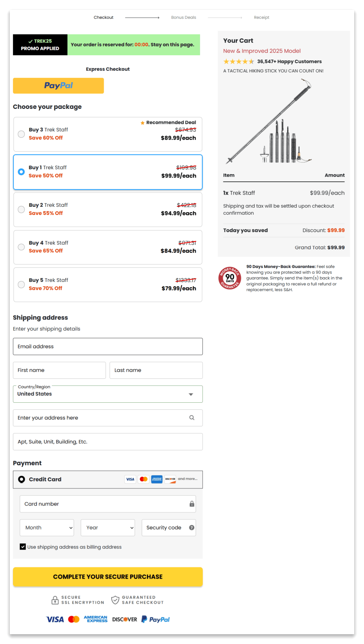364x644 pixels.
Task: Select the Credit Card payment radio
Action: pyautogui.click(x=22, y=479)
